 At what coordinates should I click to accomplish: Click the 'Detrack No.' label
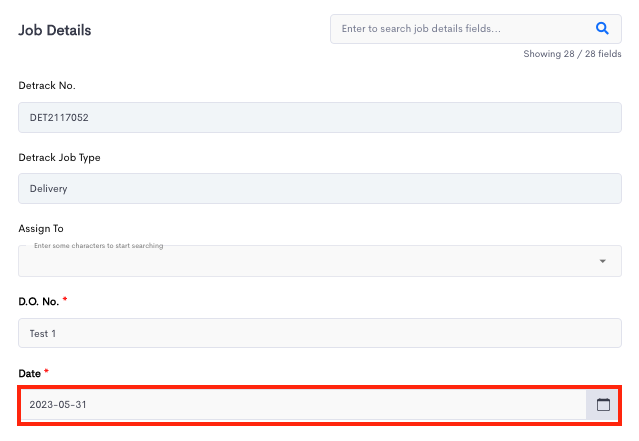click(47, 86)
